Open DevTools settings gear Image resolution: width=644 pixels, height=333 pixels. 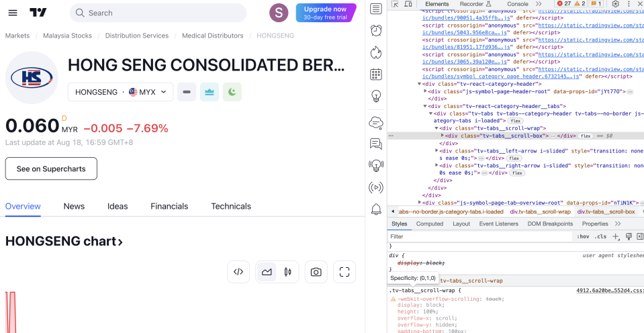point(615,4)
